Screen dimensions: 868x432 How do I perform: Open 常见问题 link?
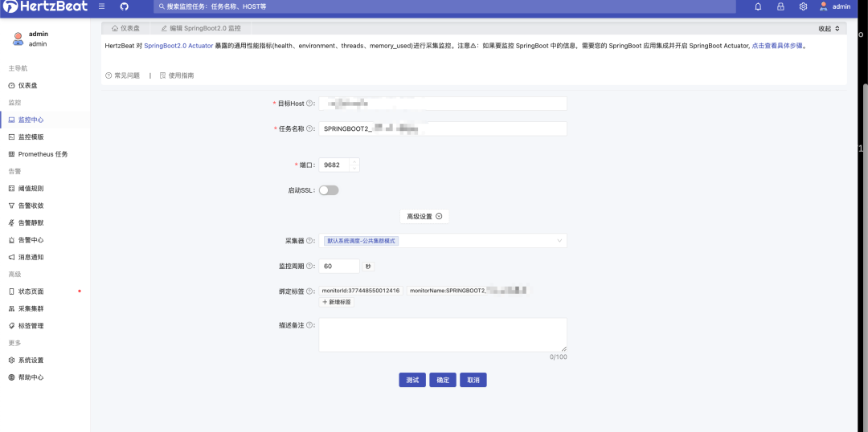122,75
